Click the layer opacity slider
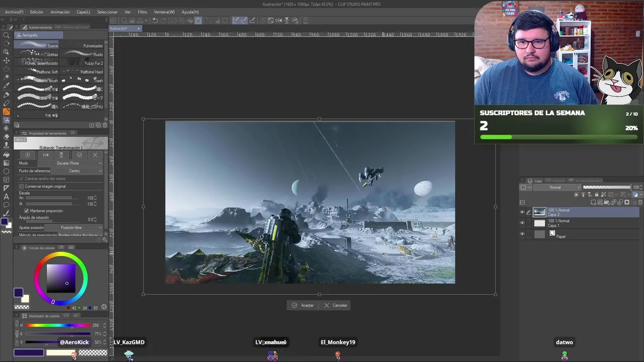Image resolution: width=644 pixels, height=362 pixels. click(x=606, y=188)
